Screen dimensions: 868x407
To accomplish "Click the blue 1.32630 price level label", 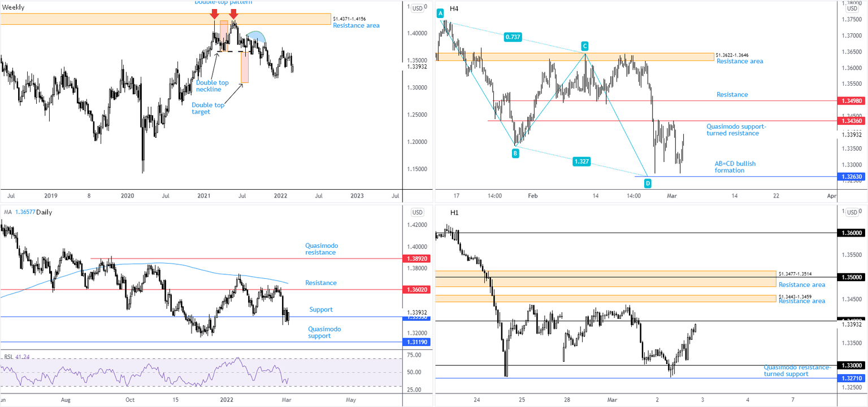I will tap(851, 176).
